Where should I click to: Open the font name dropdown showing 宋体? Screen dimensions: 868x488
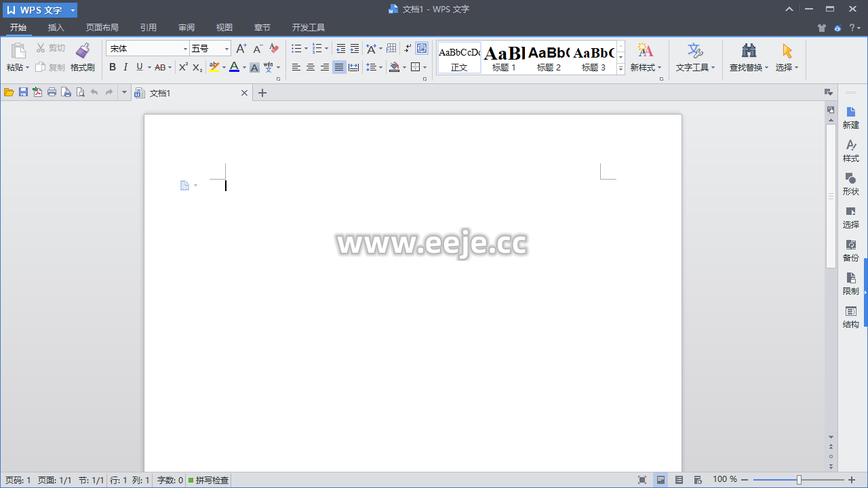point(185,49)
